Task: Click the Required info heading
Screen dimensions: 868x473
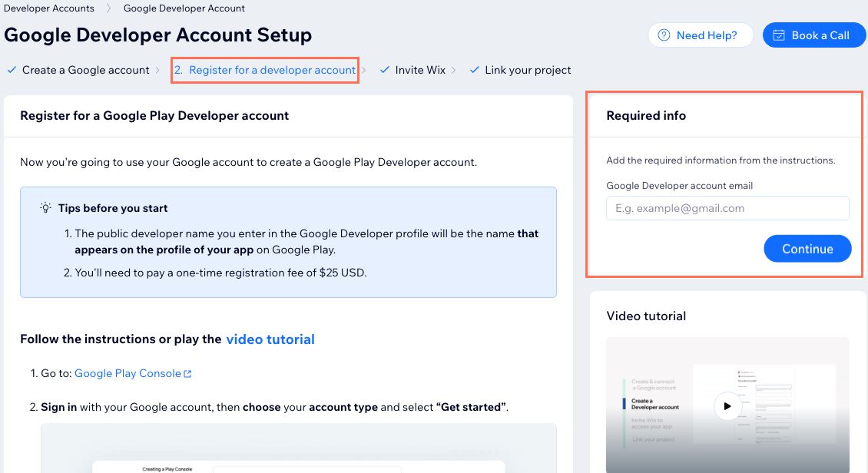Action: [646, 116]
